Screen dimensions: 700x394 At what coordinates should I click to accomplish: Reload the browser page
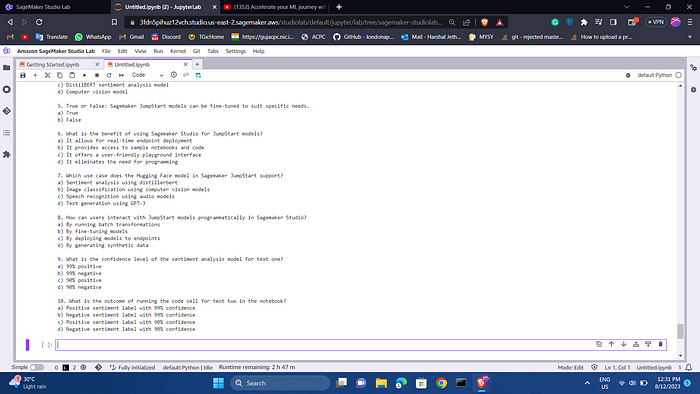(x=39, y=22)
